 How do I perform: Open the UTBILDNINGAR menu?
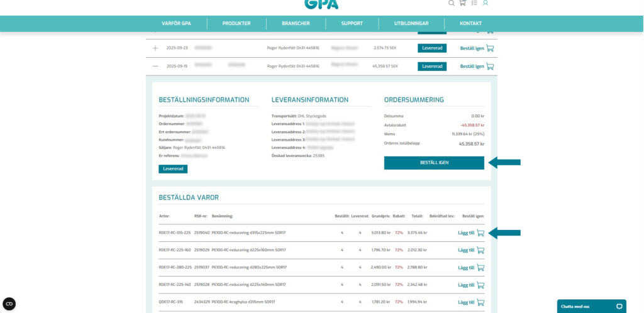[411, 24]
